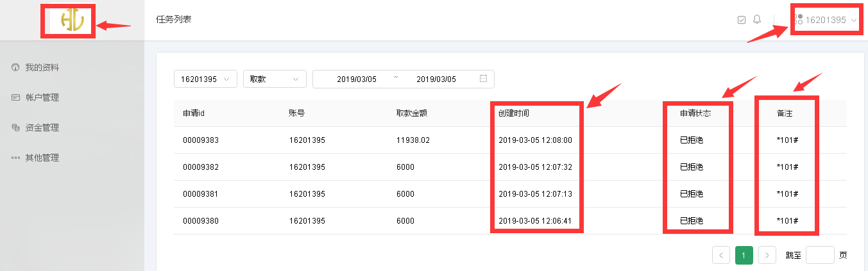Click the user avatar icon beside 16201395
Image resolution: width=868 pixels, height=271 pixels.
[798, 20]
